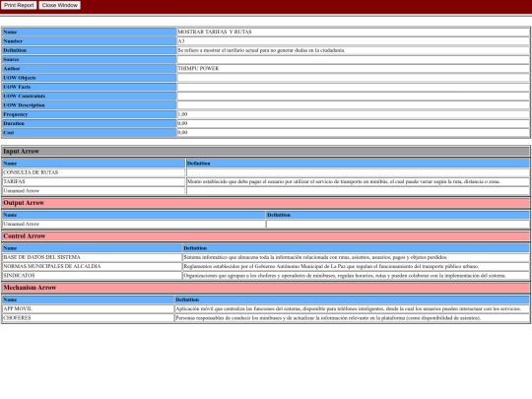The width and height of the screenshot is (532, 399).
Task: Click the Personas responsables definition text
Action: [x=328, y=318]
